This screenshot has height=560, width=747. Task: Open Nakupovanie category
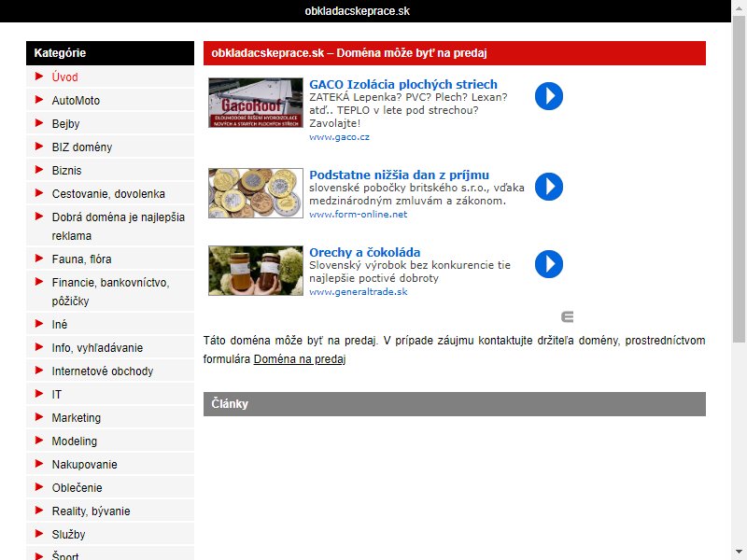(x=84, y=464)
